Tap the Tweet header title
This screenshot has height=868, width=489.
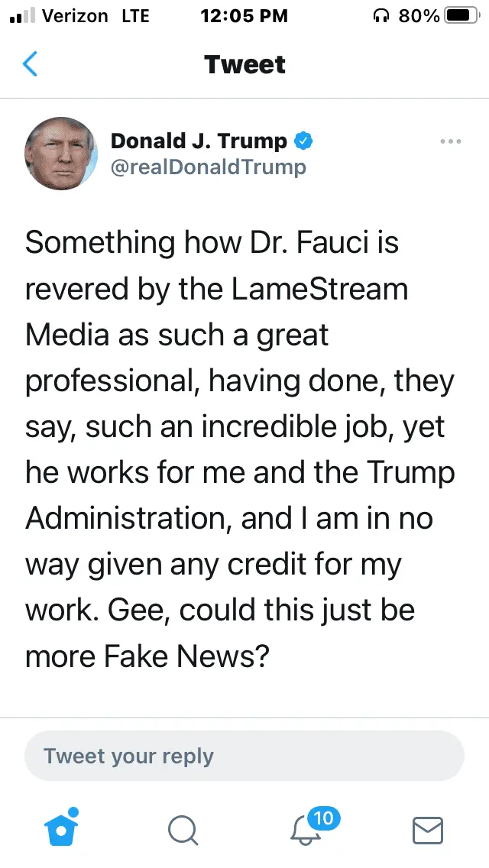point(244,65)
